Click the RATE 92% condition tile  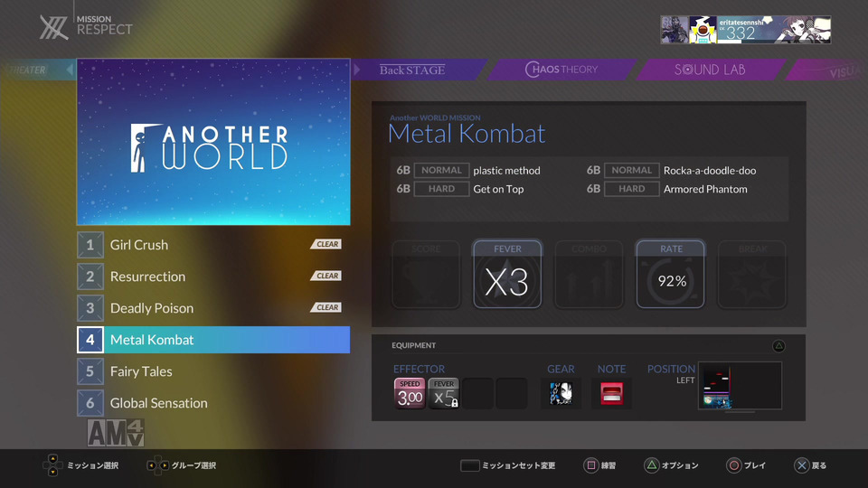(671, 274)
